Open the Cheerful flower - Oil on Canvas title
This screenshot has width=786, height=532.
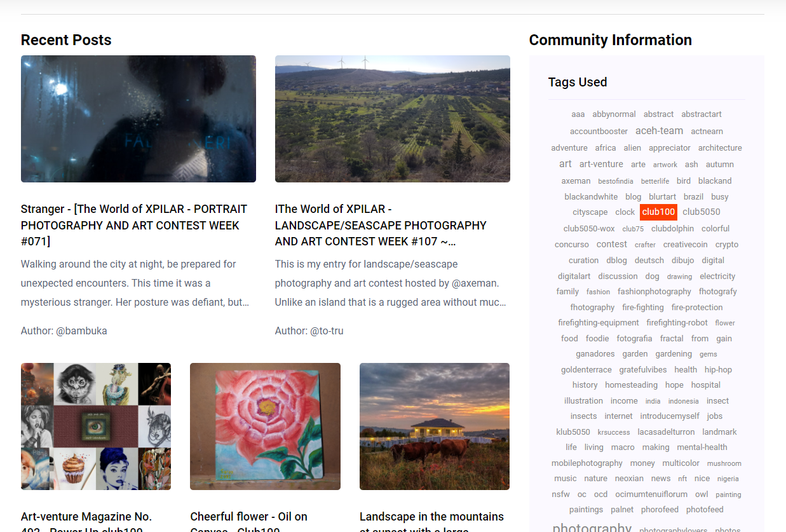coord(249,524)
